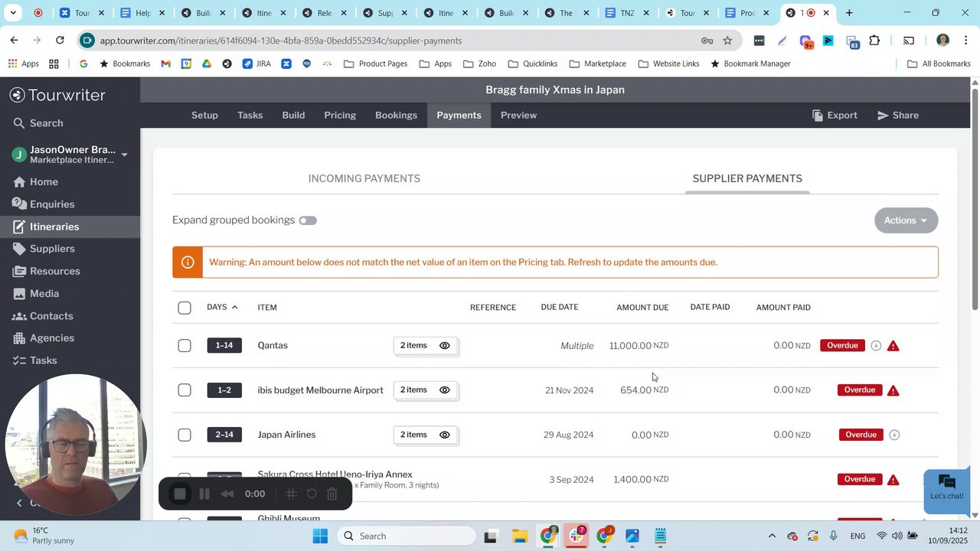
Task: Open Search in the sidebar
Action: [38, 123]
